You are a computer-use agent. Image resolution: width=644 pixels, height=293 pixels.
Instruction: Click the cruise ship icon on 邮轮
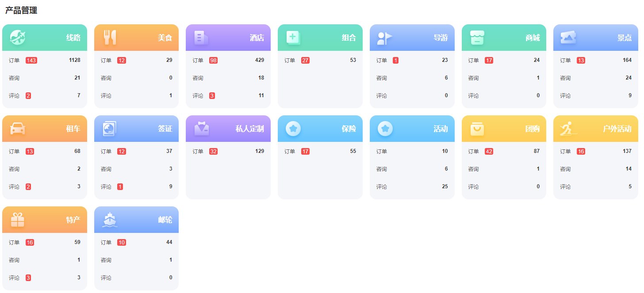pos(109,220)
